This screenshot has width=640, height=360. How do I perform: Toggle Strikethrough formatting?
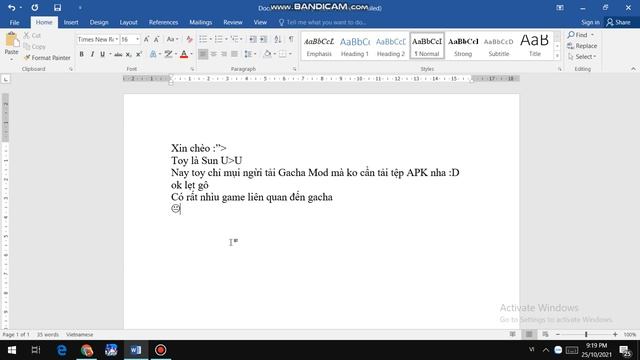click(x=118, y=54)
